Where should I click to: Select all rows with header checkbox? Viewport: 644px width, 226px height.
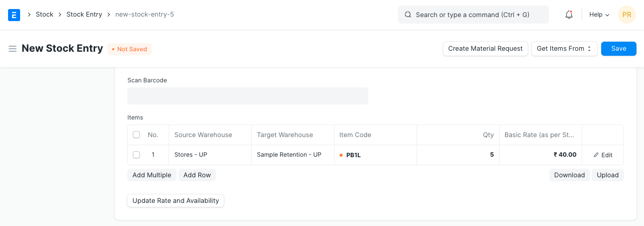pyautogui.click(x=136, y=135)
